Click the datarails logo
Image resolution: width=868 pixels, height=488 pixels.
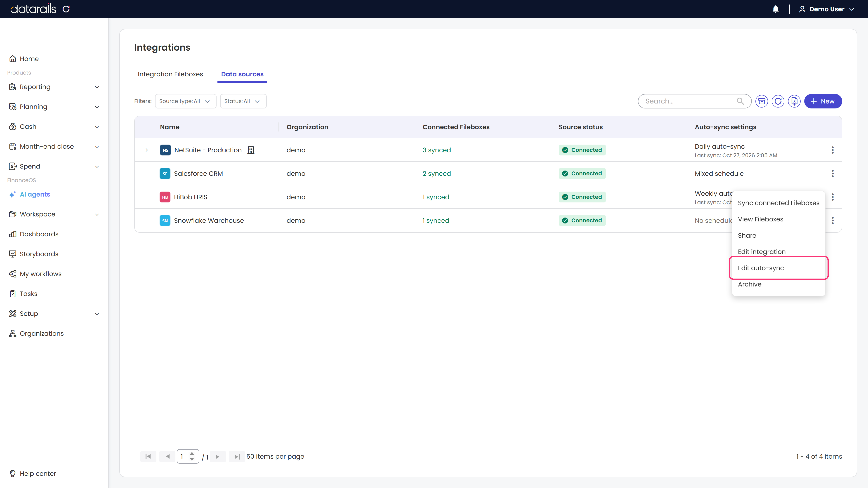click(x=33, y=9)
